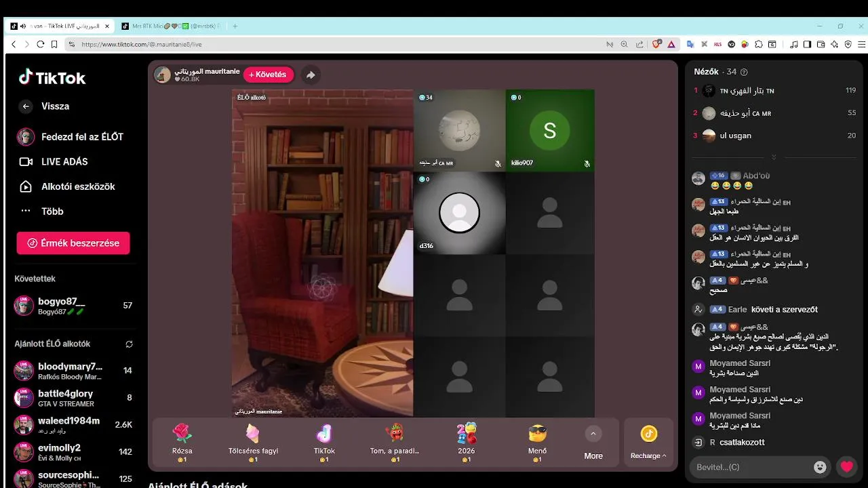Open LIVE ADÁS menu item

point(54,161)
